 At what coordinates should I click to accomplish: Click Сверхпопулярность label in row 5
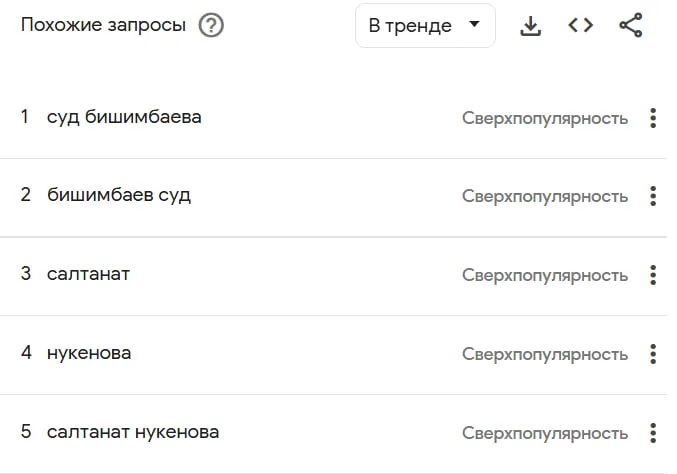[x=545, y=433]
